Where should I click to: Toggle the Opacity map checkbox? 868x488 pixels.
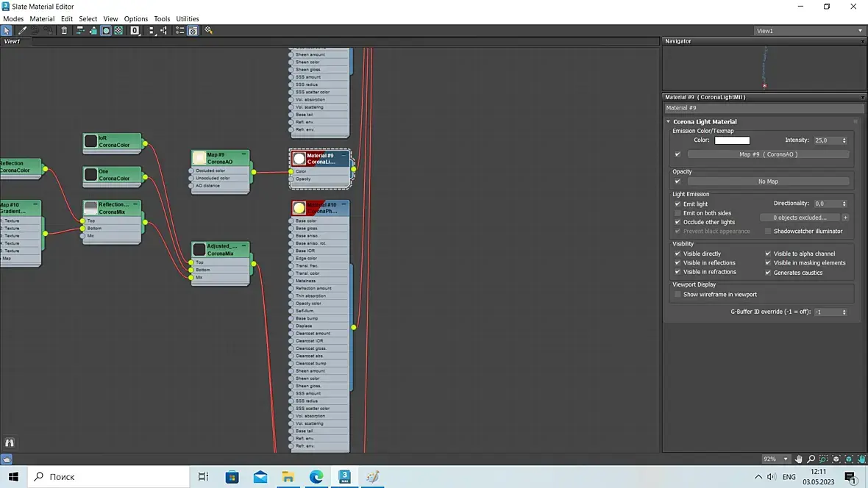click(677, 182)
